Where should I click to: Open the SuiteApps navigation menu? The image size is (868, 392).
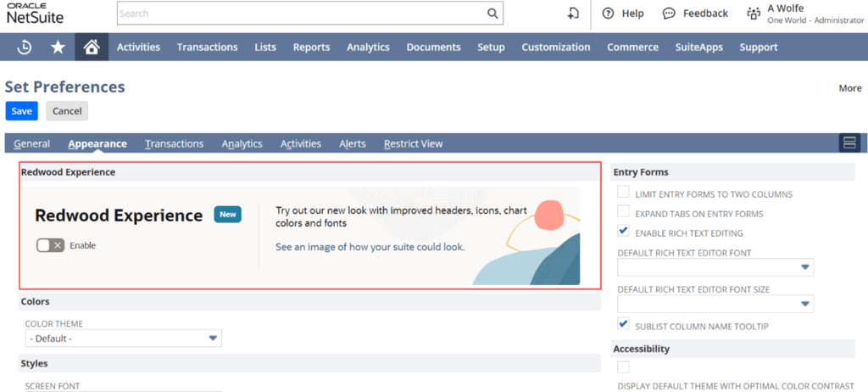(x=699, y=48)
